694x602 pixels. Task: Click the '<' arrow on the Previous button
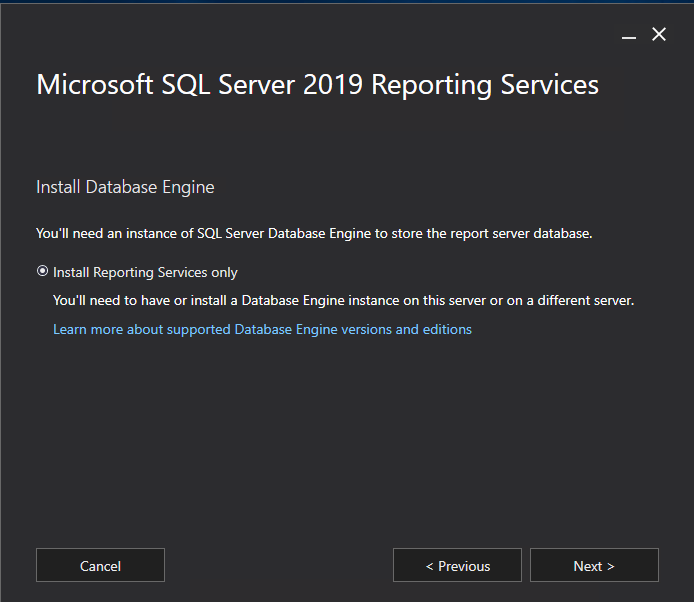point(430,566)
